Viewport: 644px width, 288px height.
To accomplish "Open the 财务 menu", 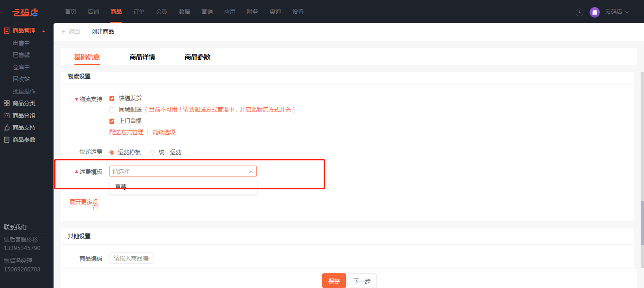I will point(253,12).
